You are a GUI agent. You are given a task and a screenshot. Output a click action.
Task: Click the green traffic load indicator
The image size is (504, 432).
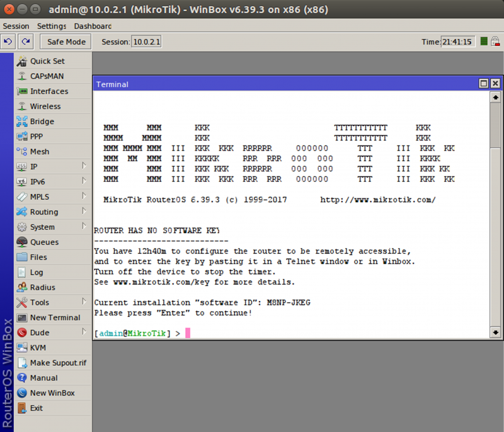click(484, 42)
